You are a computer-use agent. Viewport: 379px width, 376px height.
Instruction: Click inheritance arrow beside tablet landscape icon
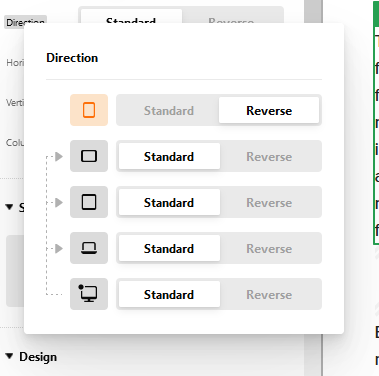pyautogui.click(x=59, y=156)
